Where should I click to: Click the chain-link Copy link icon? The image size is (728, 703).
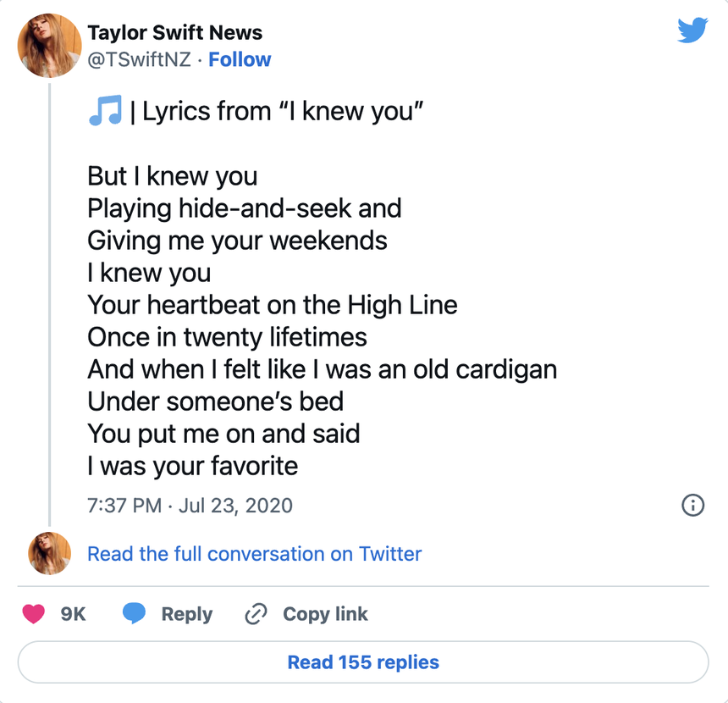point(255,613)
